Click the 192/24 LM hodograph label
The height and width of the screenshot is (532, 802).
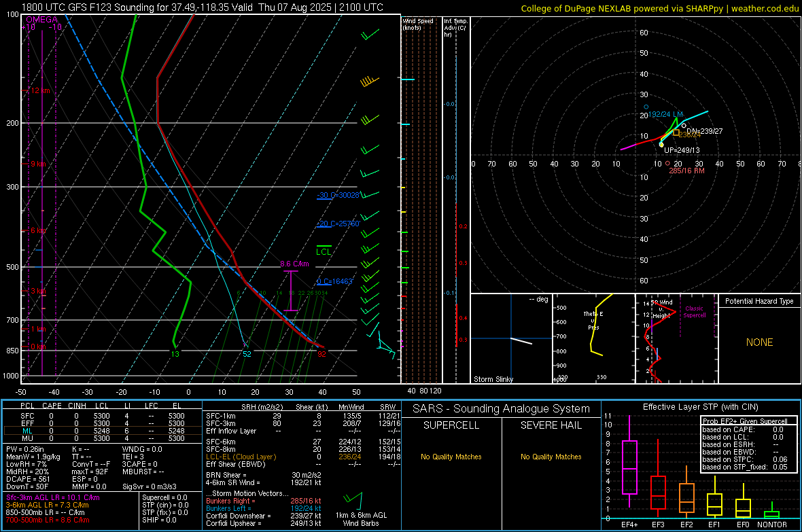click(665, 115)
